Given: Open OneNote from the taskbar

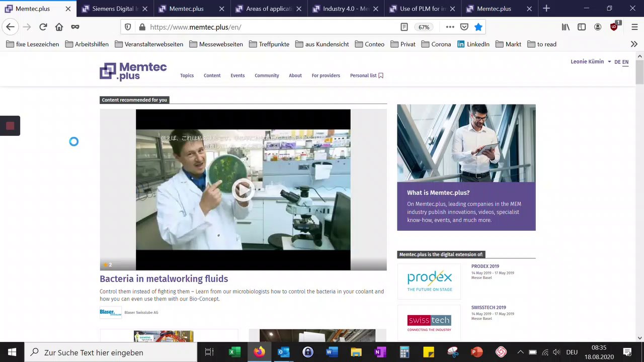Looking at the screenshot, I should point(380,352).
